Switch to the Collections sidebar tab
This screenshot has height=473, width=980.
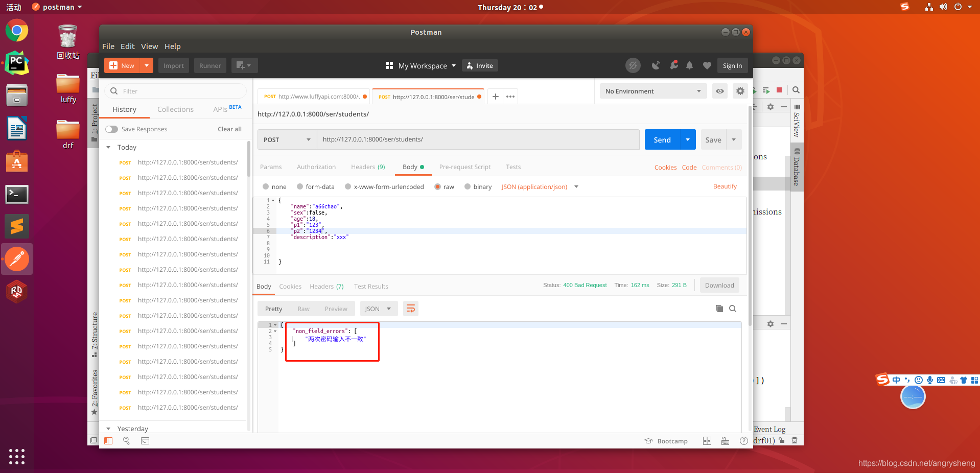point(175,109)
